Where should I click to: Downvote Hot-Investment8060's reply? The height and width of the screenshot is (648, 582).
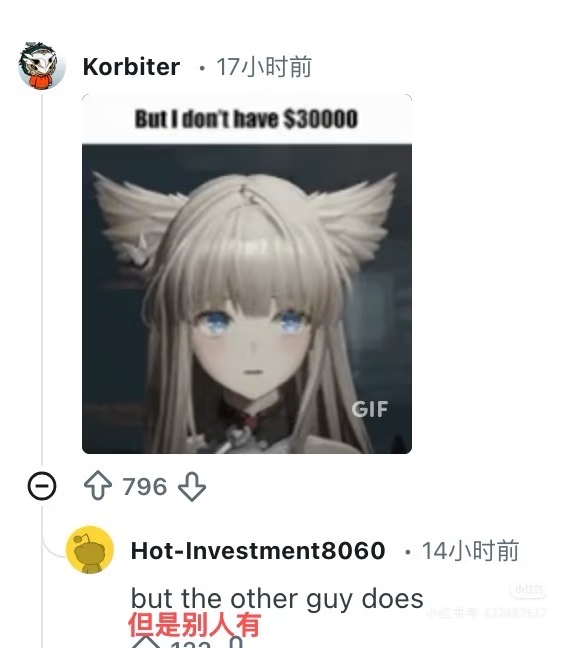click(236, 643)
